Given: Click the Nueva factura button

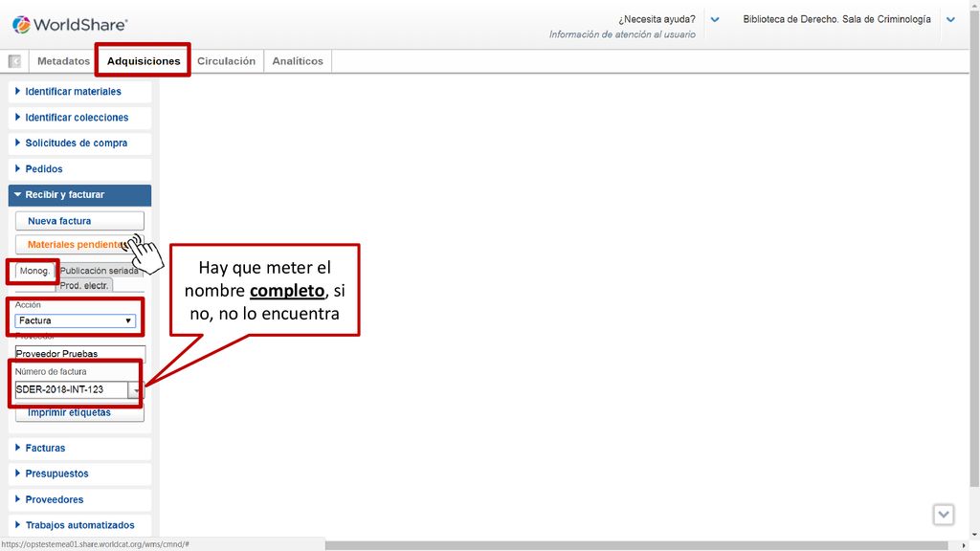Looking at the screenshot, I should point(80,221).
